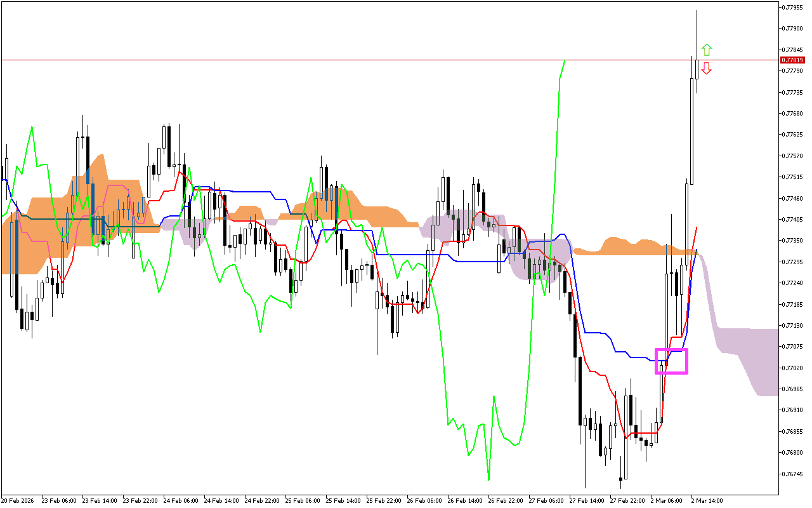This screenshot has width=812, height=508.
Task: Click the 0.77405 price scale label
Action: (x=793, y=220)
